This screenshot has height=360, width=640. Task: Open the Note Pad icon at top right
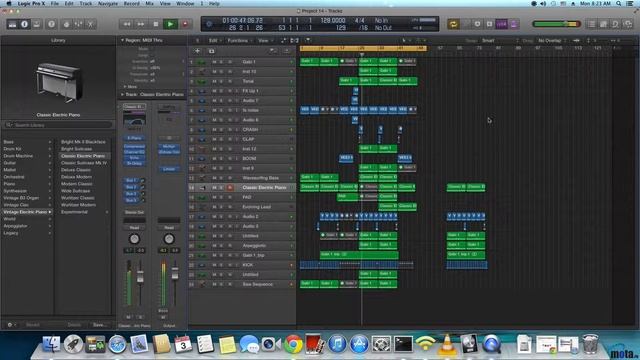click(x=604, y=24)
